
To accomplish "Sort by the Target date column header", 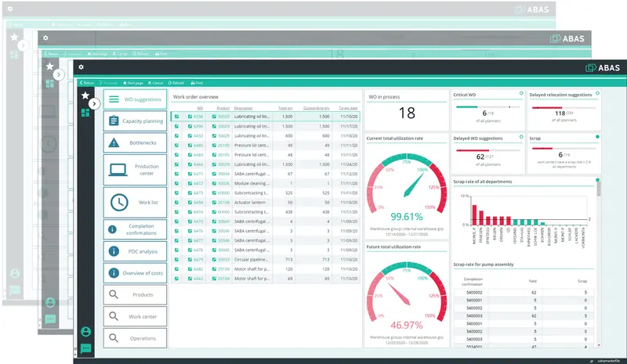I will pyautogui.click(x=348, y=108).
